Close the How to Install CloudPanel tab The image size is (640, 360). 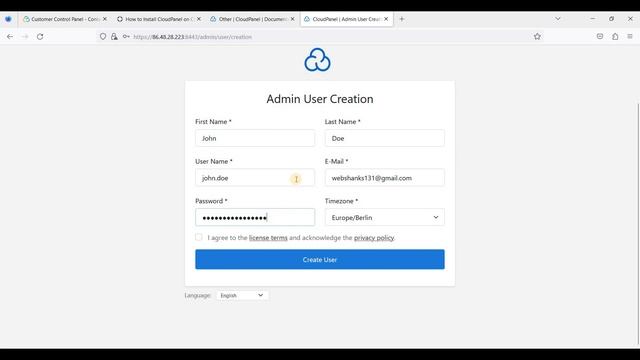click(199, 19)
